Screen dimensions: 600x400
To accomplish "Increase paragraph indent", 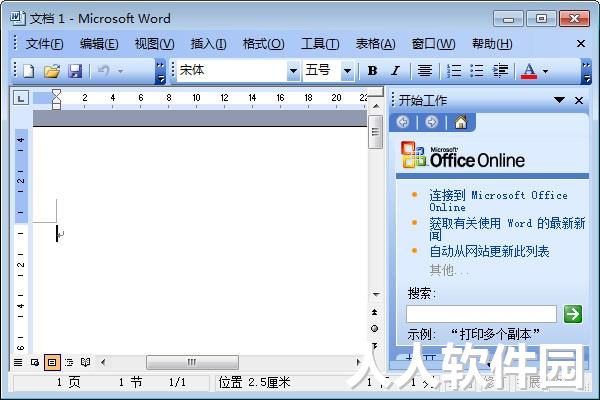I will [500, 71].
